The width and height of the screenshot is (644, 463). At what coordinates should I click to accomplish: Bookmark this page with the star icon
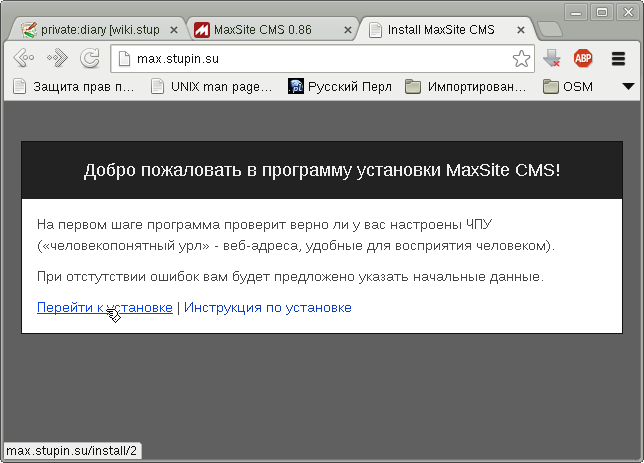point(521,58)
